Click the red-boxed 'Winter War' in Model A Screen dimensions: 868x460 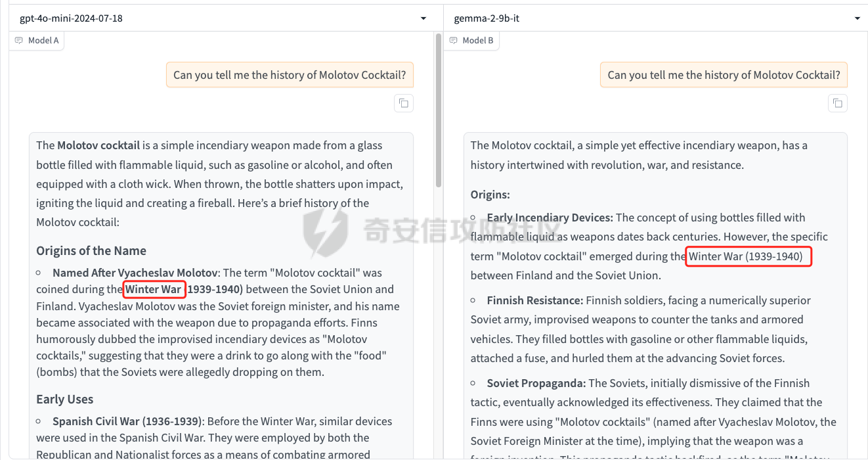pos(154,289)
